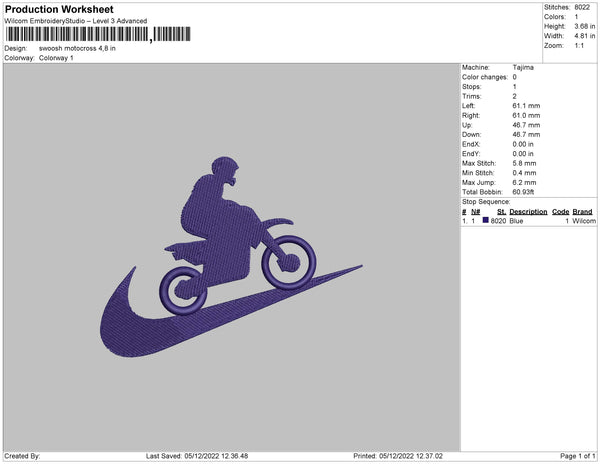Screen dimensions: 600x464
Task: Click the Wilcom brand cell
Action: pyautogui.click(x=584, y=221)
